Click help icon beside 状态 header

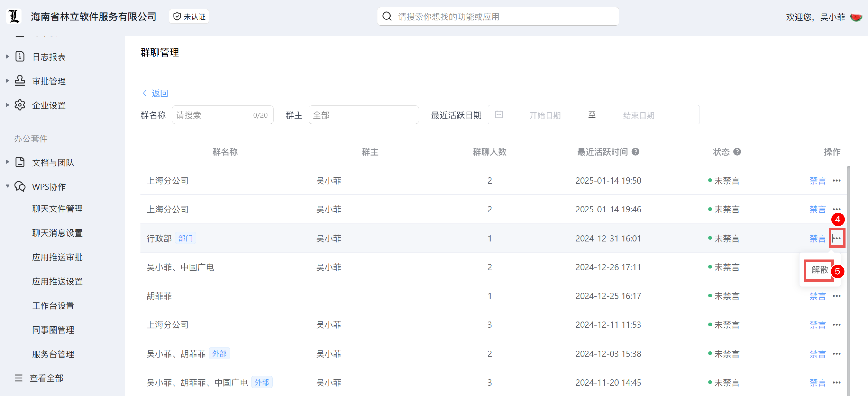pos(737,152)
